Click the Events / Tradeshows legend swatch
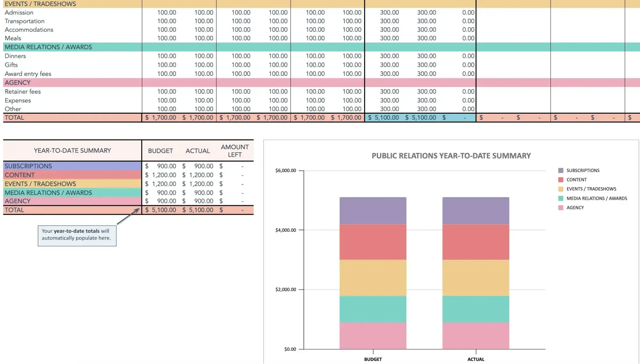Image resolution: width=640 pixels, height=364 pixels. point(561,189)
